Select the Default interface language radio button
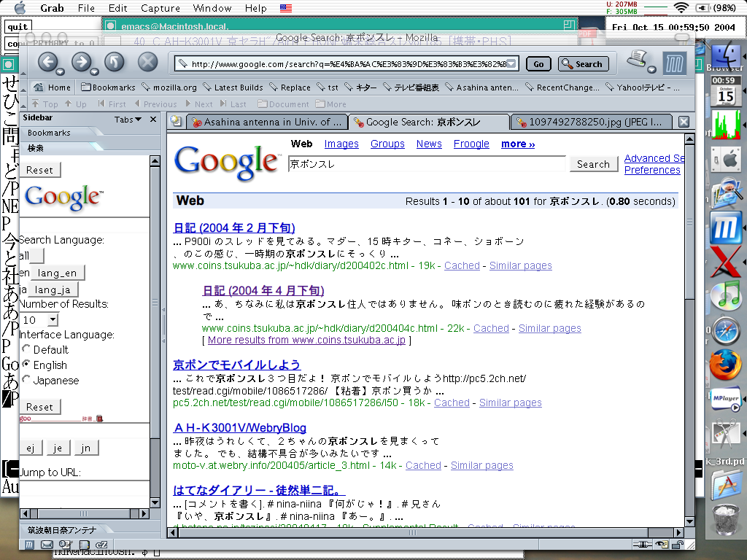The width and height of the screenshot is (747, 560). [26, 349]
